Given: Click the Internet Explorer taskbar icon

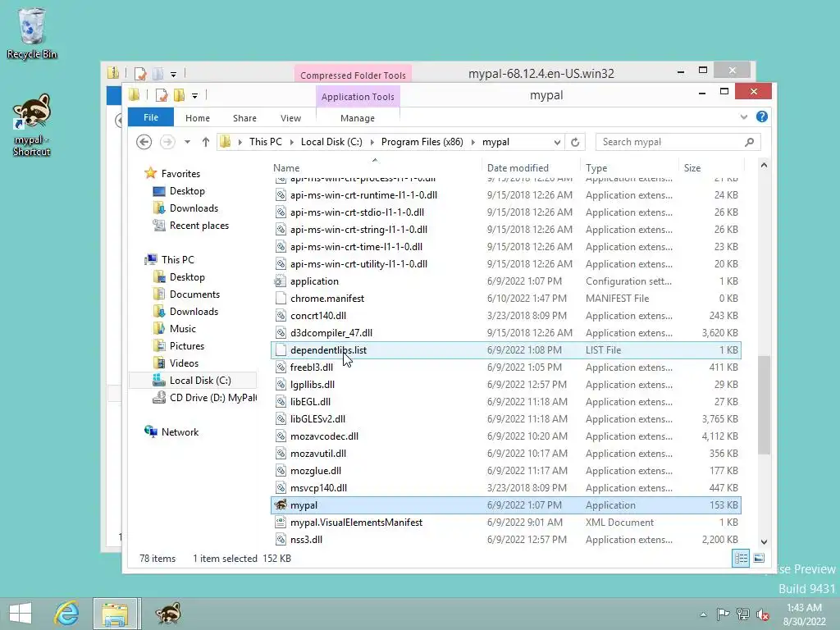Looking at the screenshot, I should [67, 614].
